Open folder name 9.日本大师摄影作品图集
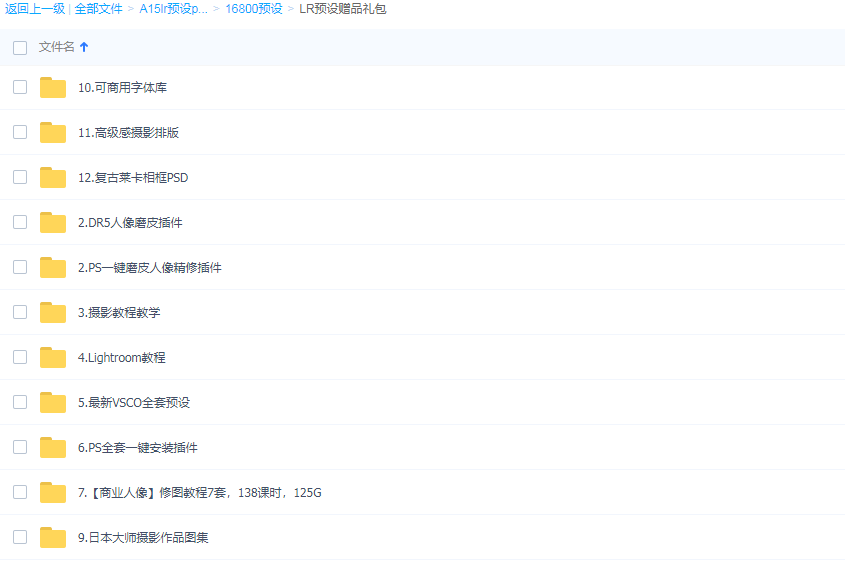 pyautogui.click(x=143, y=537)
